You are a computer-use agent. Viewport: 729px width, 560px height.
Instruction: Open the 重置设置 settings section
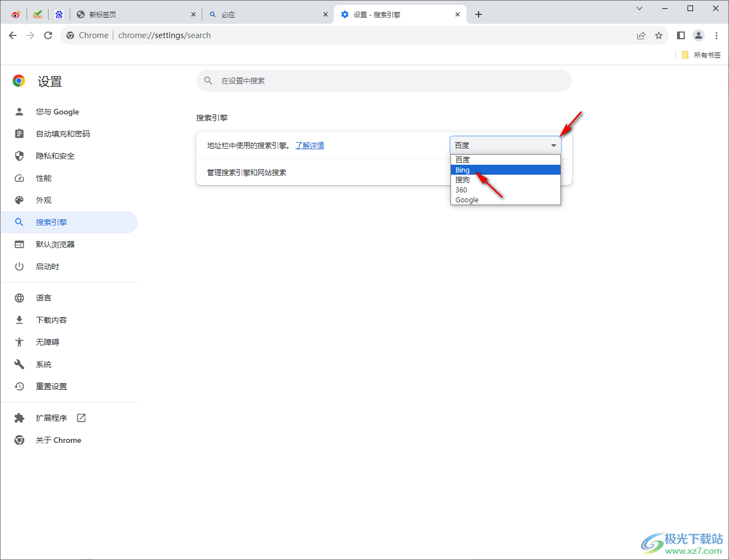[x=69, y=386]
